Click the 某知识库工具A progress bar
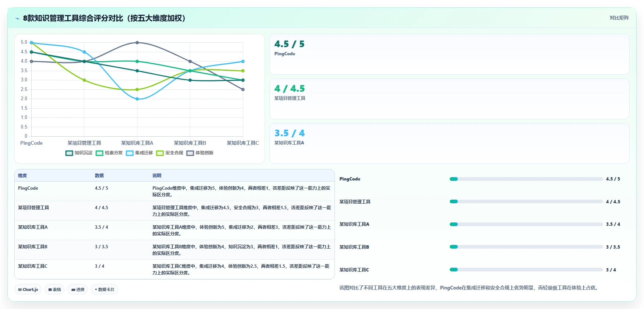 pyautogui.click(x=526, y=224)
